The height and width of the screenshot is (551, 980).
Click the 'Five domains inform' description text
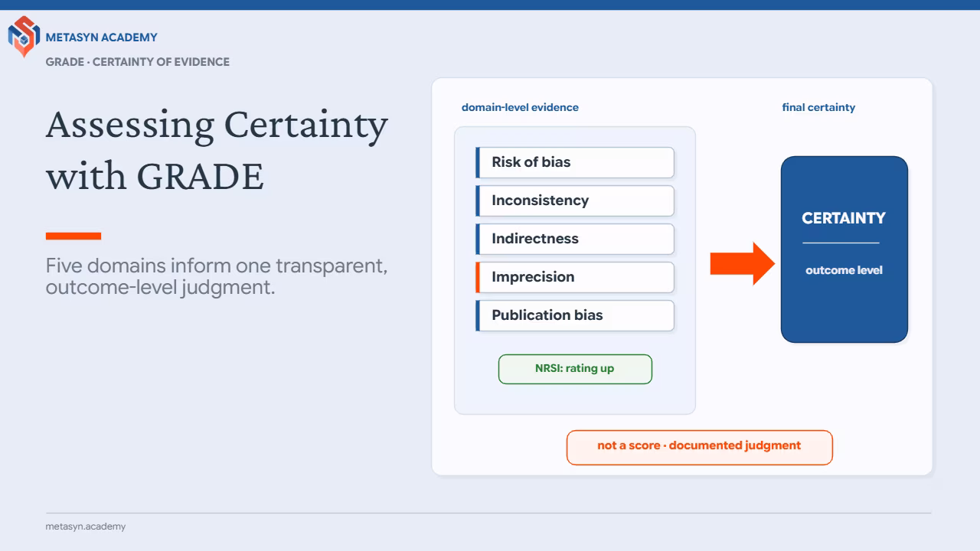(x=217, y=277)
